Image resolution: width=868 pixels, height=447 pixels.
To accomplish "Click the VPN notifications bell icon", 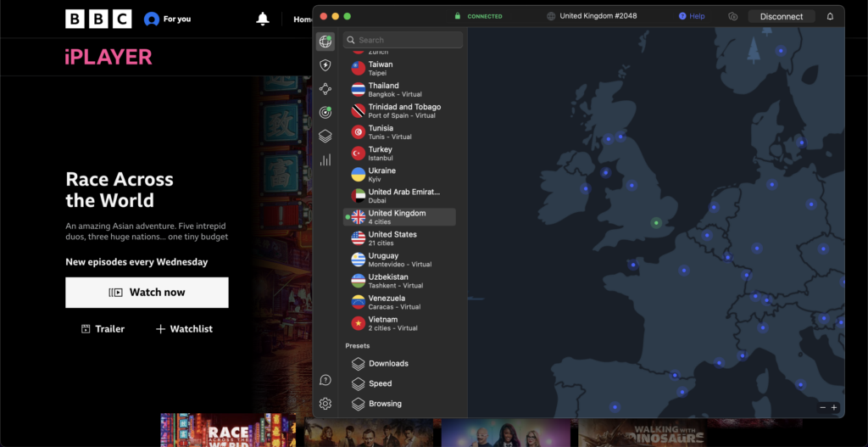I will (x=830, y=17).
